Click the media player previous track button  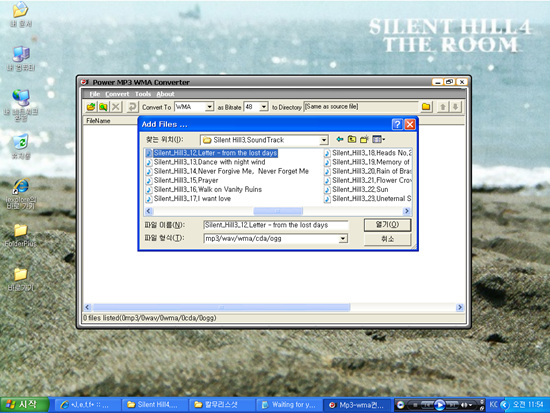(428, 405)
